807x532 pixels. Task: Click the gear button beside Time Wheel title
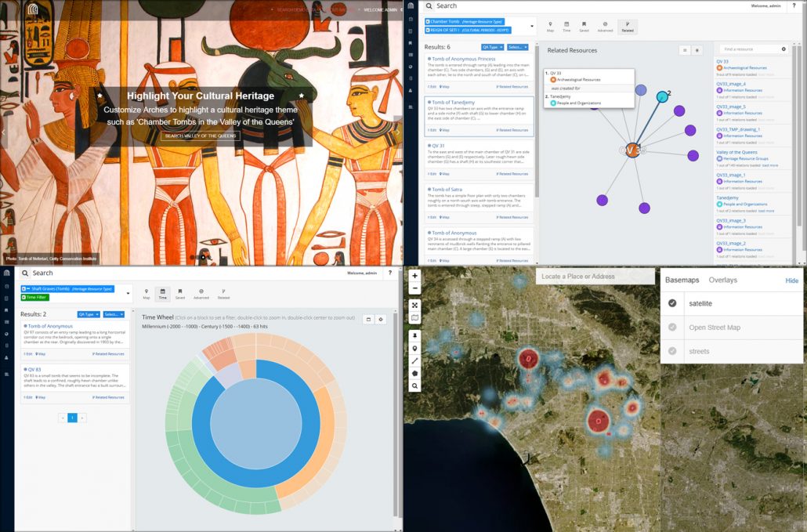pyautogui.click(x=381, y=320)
